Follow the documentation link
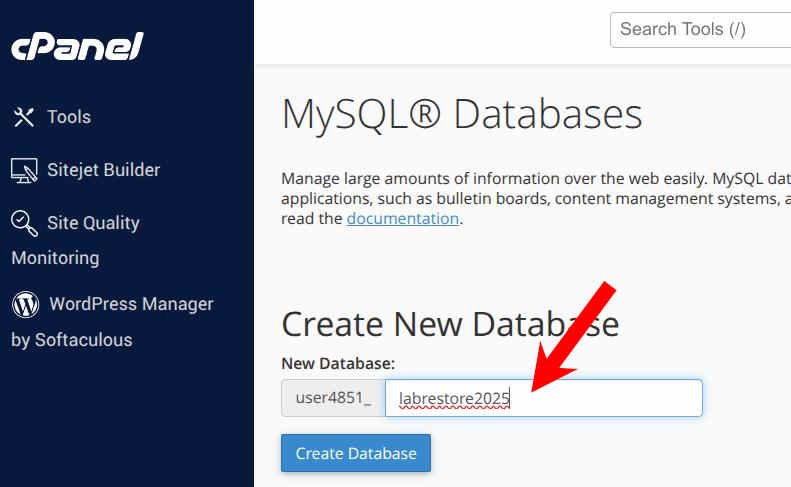The image size is (791, 487). (x=403, y=219)
